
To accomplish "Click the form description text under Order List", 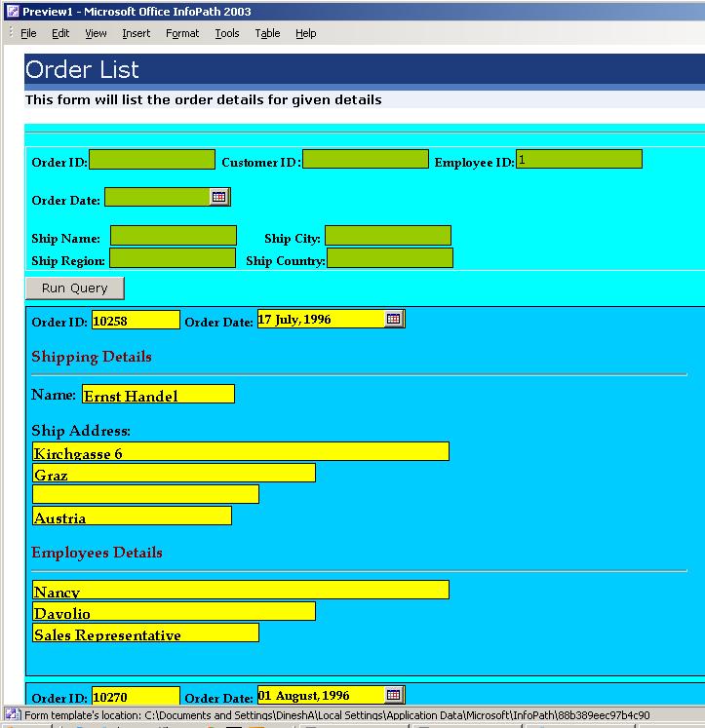I will 204,99.
